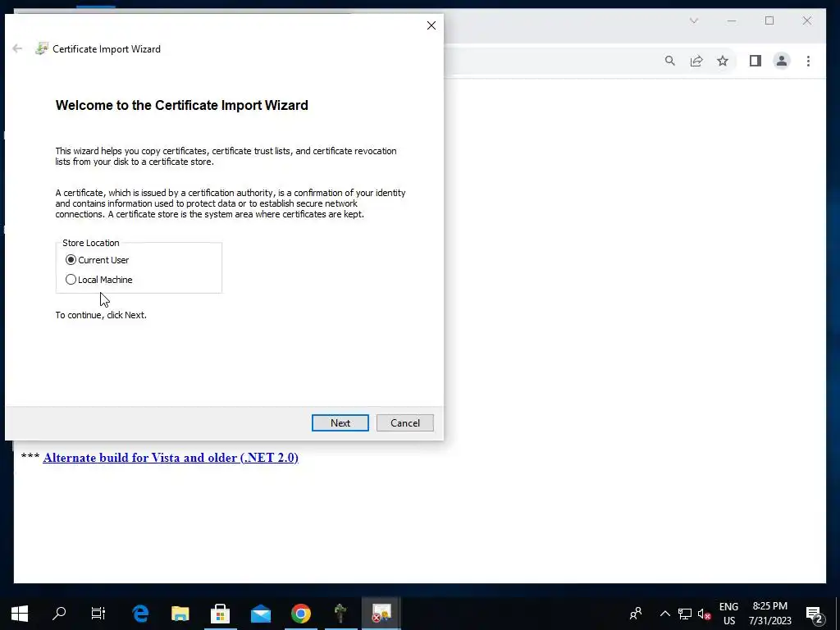Viewport: 840px width, 630px height.
Task: Bookmark this page with star icon
Action: 723,61
